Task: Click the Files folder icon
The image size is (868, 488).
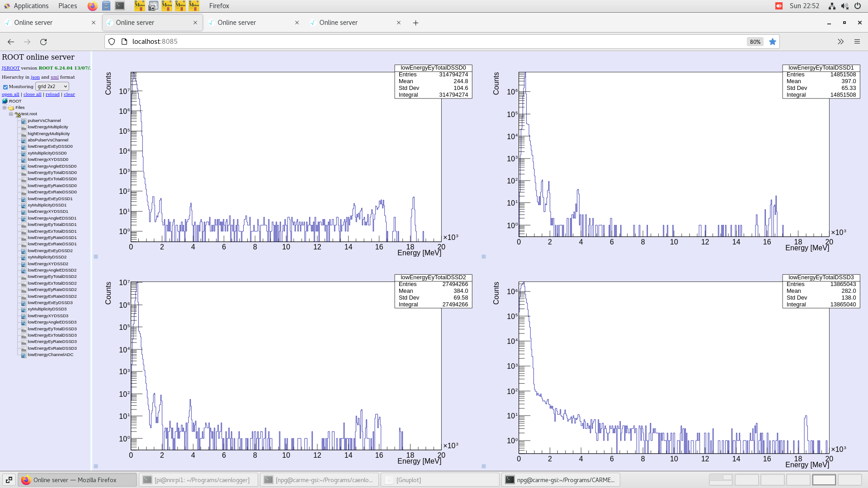Action: pyautogui.click(x=11, y=108)
